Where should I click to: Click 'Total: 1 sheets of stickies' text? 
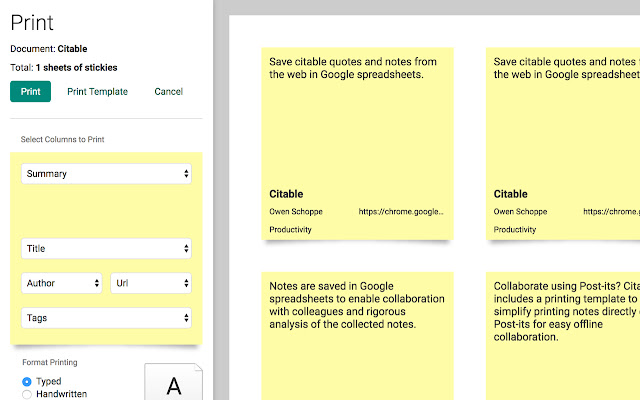point(64,67)
